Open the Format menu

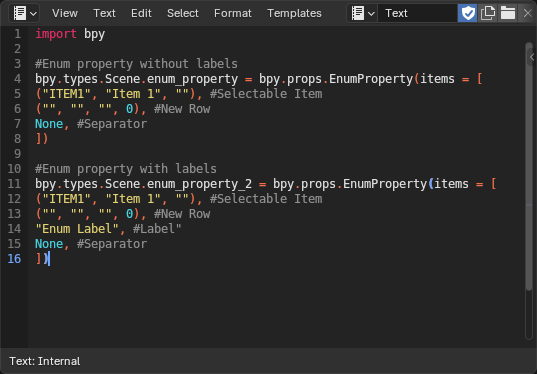point(233,13)
